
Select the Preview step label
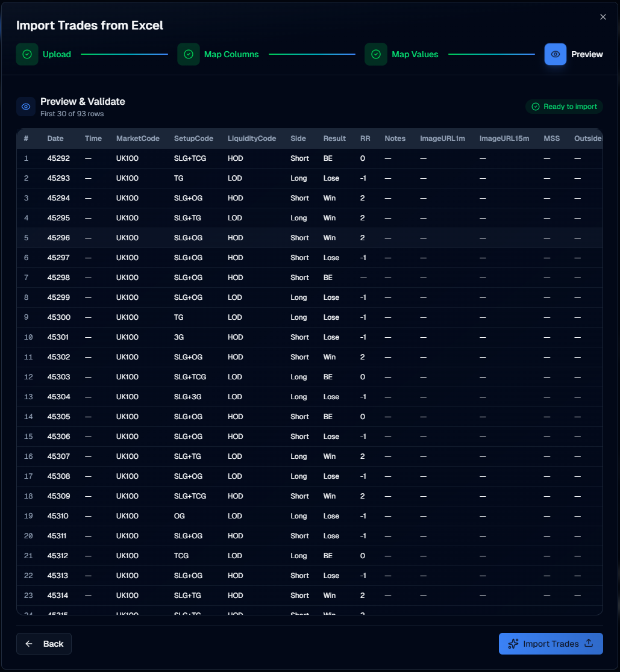pos(587,54)
